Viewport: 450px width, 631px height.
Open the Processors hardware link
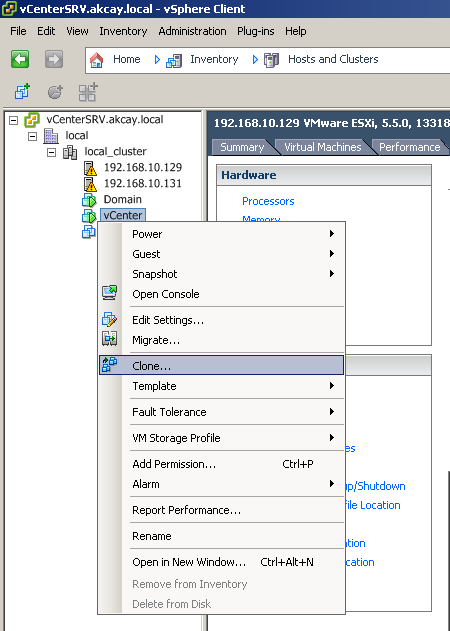tap(268, 201)
